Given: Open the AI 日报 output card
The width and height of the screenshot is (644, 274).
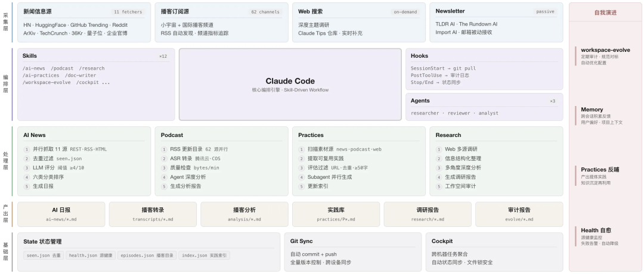Looking at the screenshot, I should pyautogui.click(x=61, y=214).
